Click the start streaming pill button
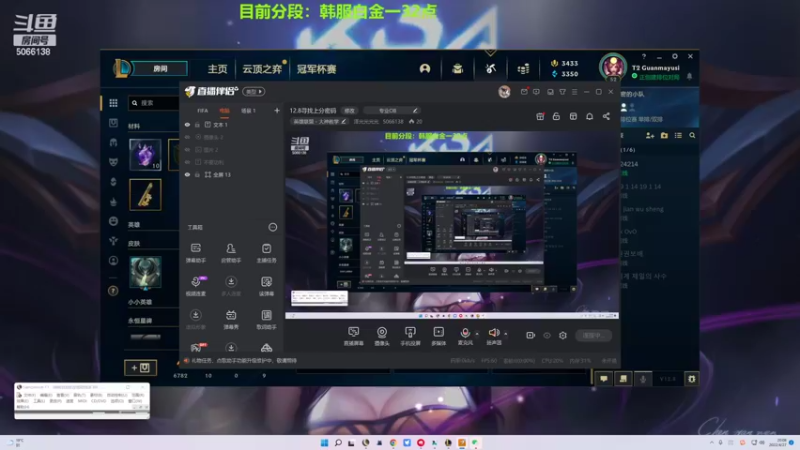This screenshot has height=450, width=800. pos(594,335)
